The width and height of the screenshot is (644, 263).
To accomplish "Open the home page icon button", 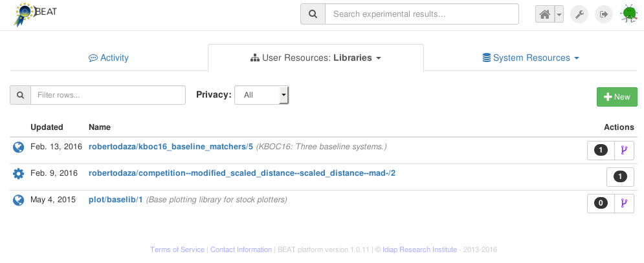I will tap(545, 14).
